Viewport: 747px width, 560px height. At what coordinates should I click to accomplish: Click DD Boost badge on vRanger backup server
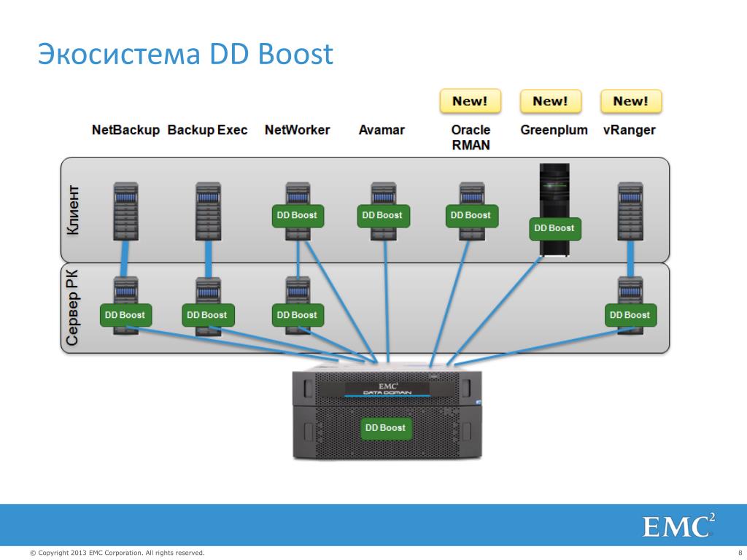[631, 315]
